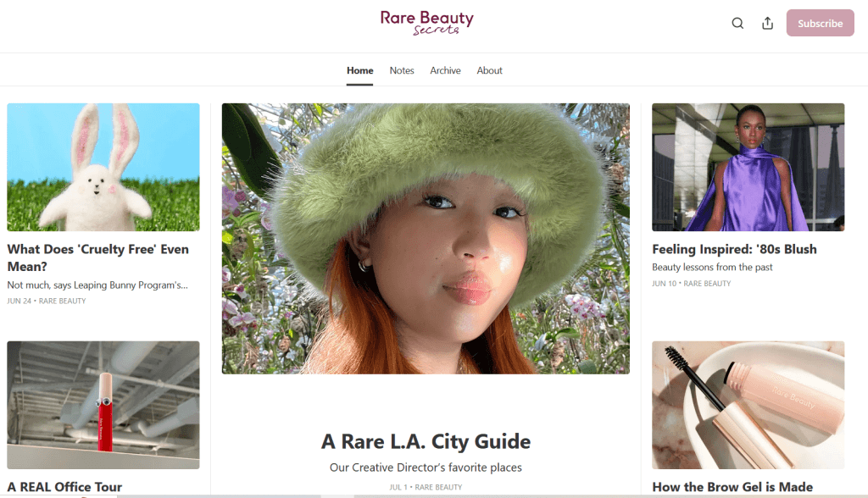Open the bunny 'Cruelty Free' article thumbnail
Image resolution: width=868 pixels, height=498 pixels.
pyautogui.click(x=103, y=167)
